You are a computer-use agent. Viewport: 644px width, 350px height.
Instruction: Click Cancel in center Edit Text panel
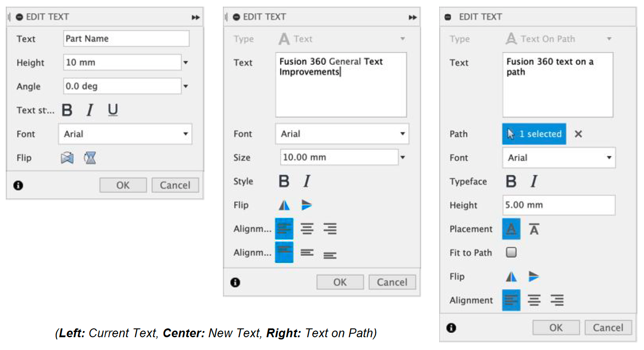pos(392,282)
